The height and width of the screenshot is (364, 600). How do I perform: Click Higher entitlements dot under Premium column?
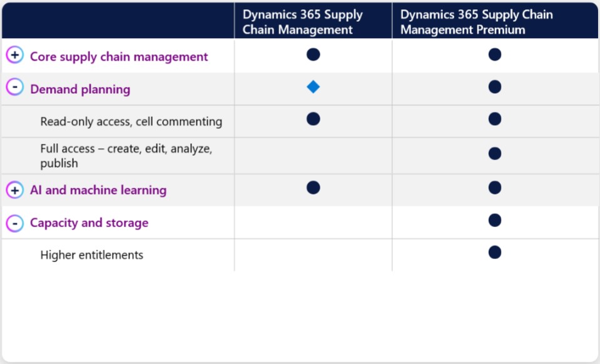(495, 252)
